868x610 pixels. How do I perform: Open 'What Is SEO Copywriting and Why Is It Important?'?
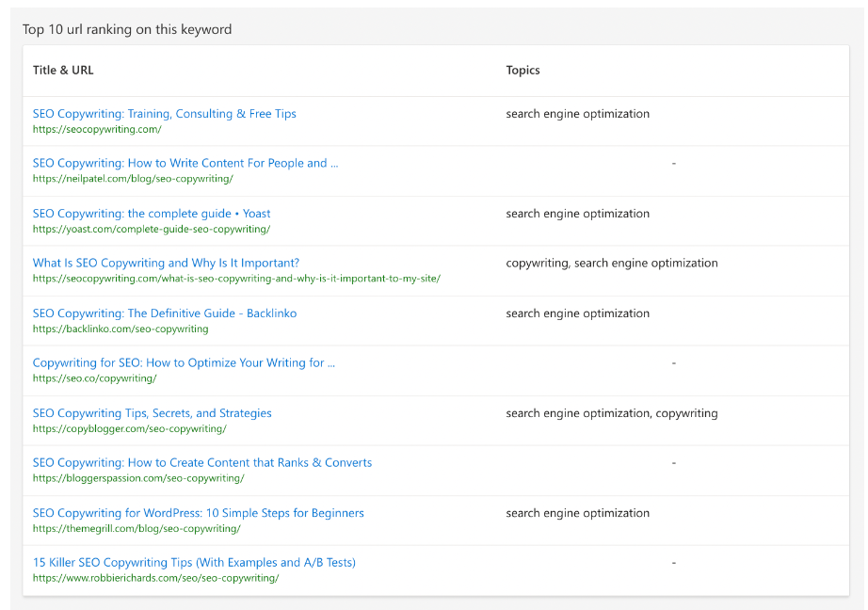point(166,264)
